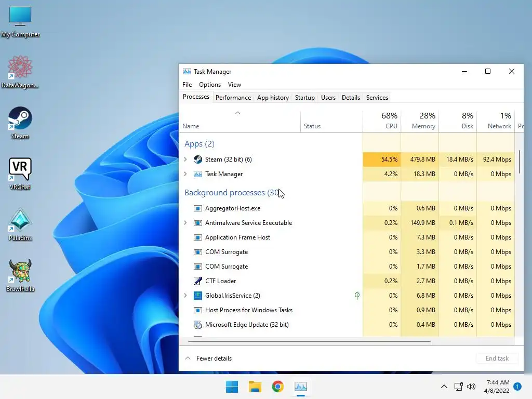Click the Steam (32 bit) process icon
Image resolution: width=532 pixels, height=399 pixels.
198,159
